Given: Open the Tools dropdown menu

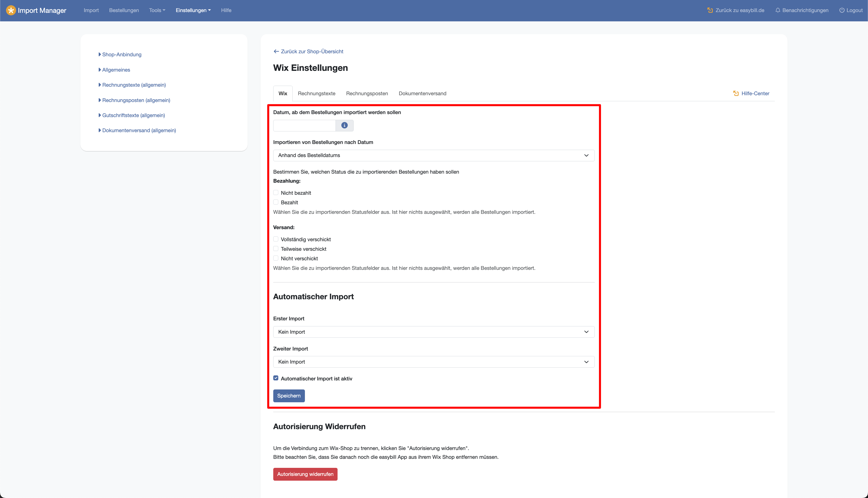Looking at the screenshot, I should click(157, 10).
